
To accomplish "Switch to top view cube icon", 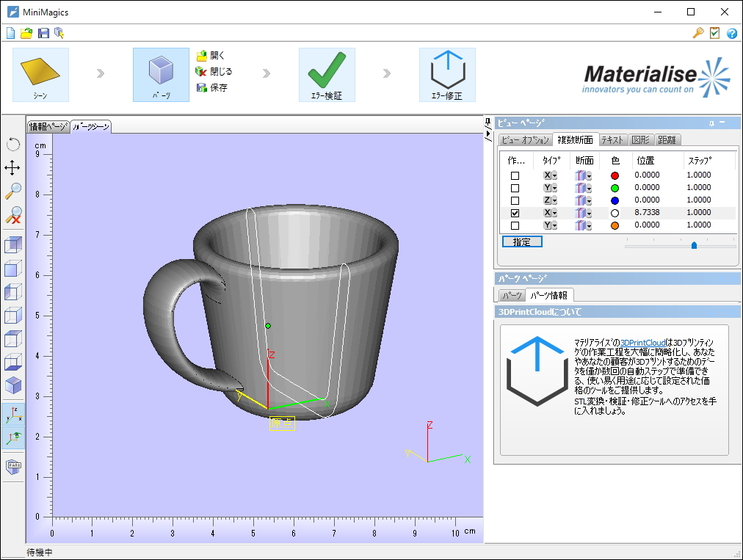I will pyautogui.click(x=12, y=339).
